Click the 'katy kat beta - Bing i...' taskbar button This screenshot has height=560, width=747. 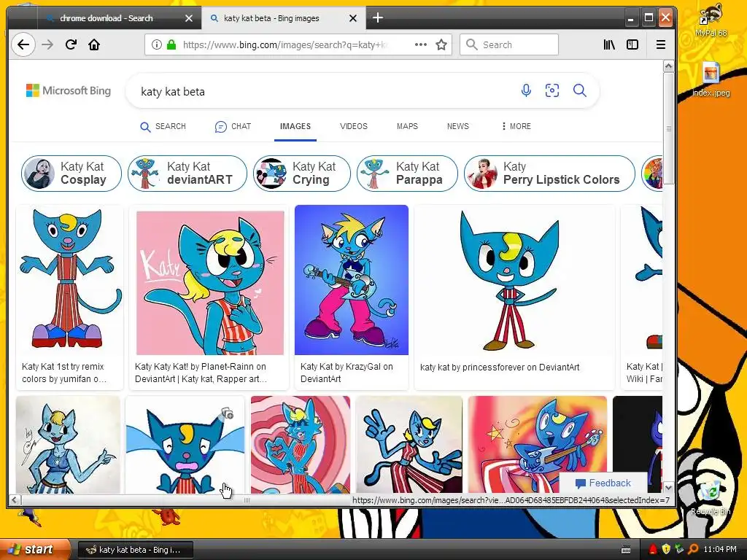coord(135,550)
